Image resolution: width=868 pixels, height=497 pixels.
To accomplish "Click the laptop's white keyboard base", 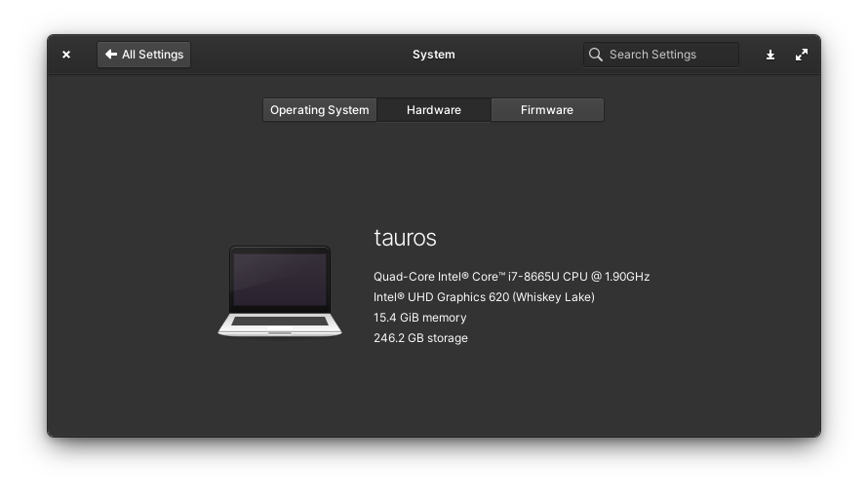I will point(280,323).
